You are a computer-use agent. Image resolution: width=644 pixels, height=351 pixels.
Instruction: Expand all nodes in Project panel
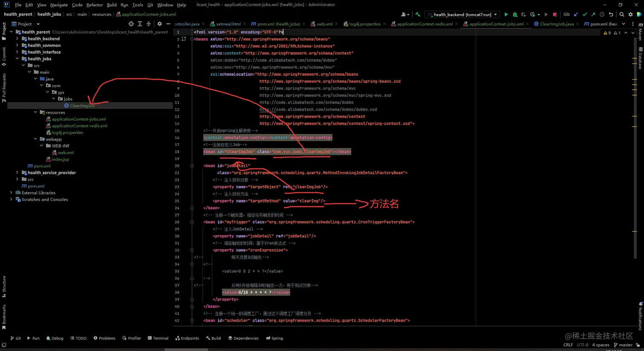[x=140, y=24]
